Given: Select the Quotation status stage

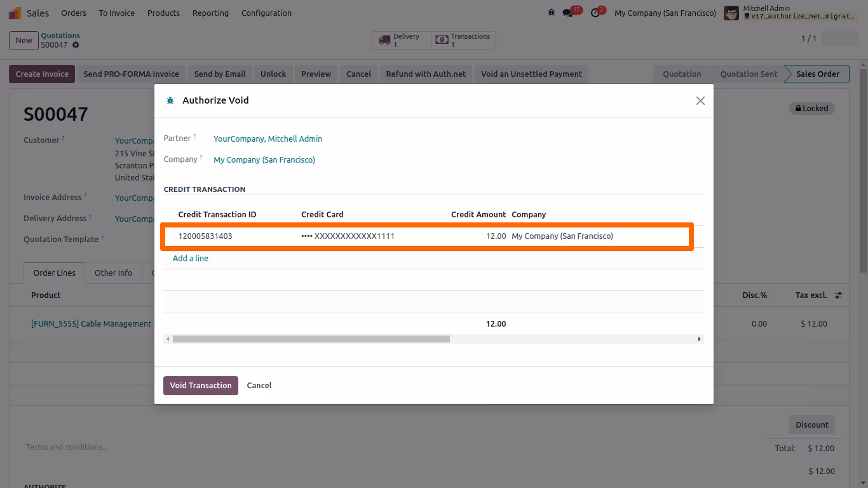Looking at the screenshot, I should 682,74.
